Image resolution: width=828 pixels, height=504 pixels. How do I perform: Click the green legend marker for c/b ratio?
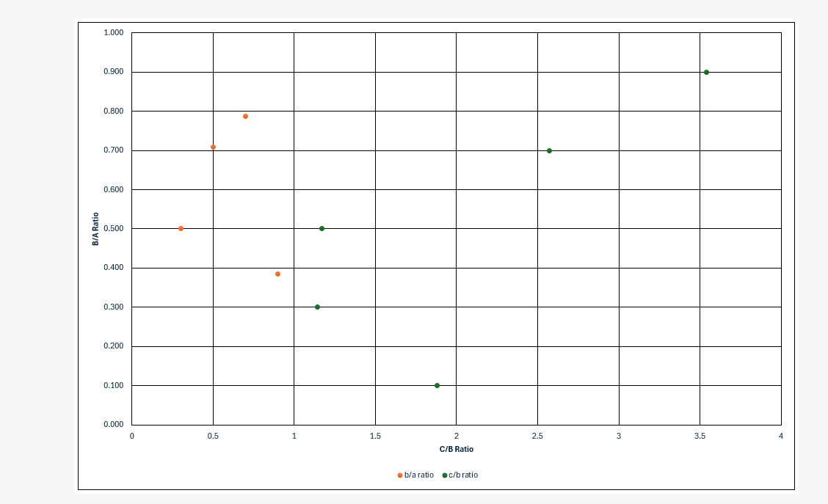445,475
